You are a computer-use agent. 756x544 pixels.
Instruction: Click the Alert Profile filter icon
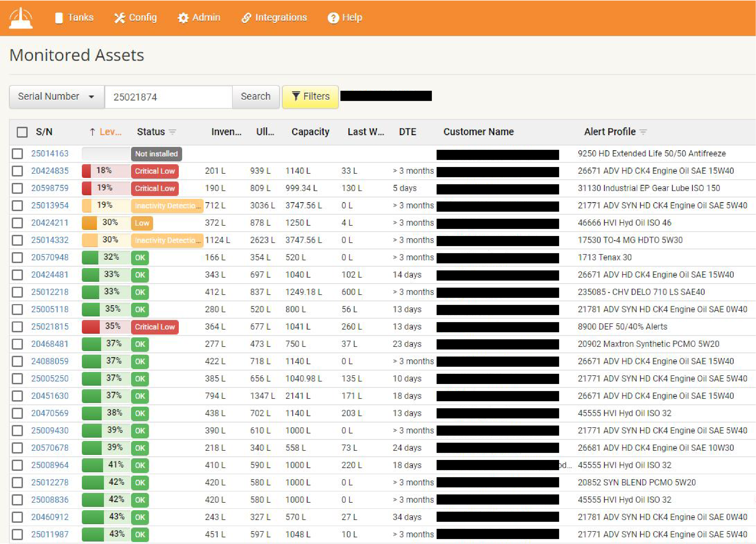643,132
